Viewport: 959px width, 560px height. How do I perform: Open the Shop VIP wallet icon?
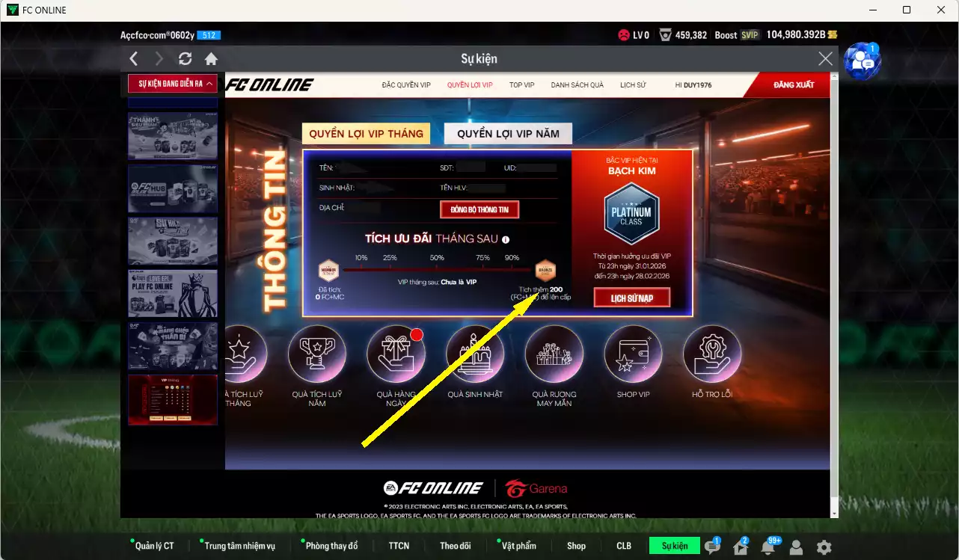pos(633,354)
